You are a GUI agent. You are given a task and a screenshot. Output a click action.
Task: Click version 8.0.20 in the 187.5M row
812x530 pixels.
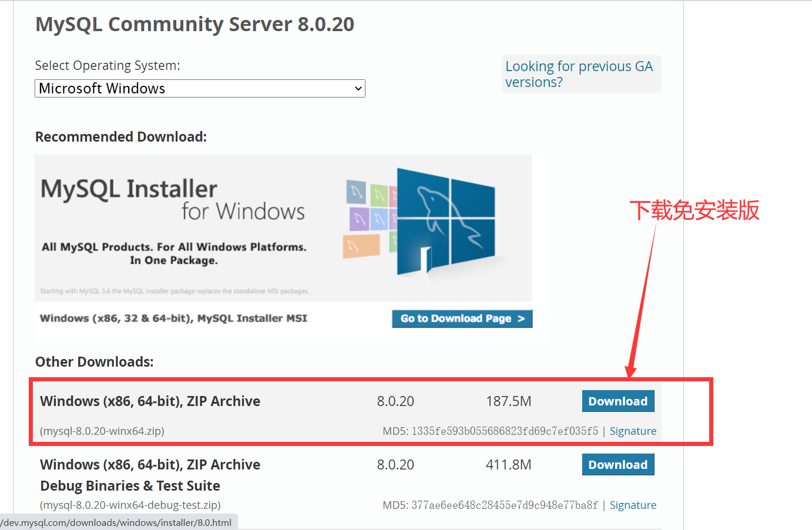pyautogui.click(x=395, y=401)
